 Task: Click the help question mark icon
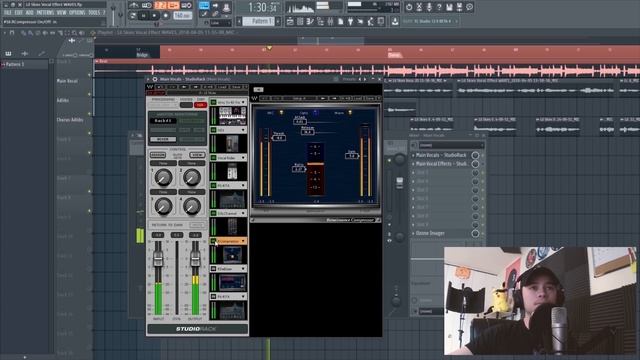pos(439,7)
